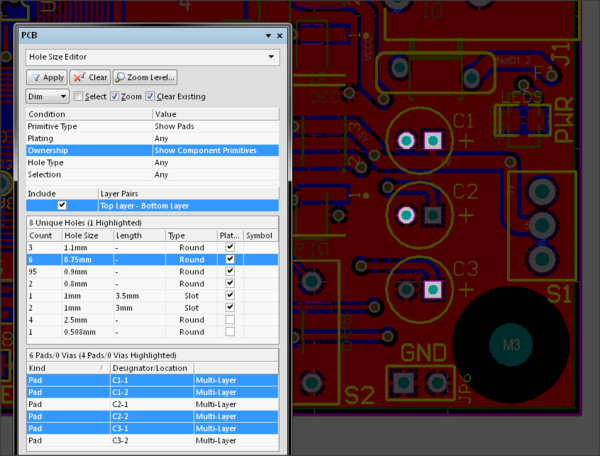This screenshot has width=600, height=456.
Task: Sort holes by Hole Size column
Action: pyautogui.click(x=82, y=234)
